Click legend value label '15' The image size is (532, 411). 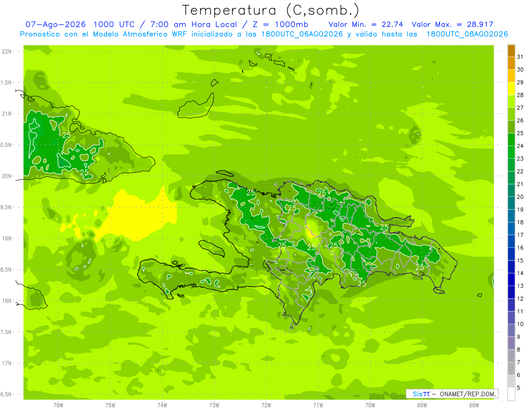click(x=520, y=260)
